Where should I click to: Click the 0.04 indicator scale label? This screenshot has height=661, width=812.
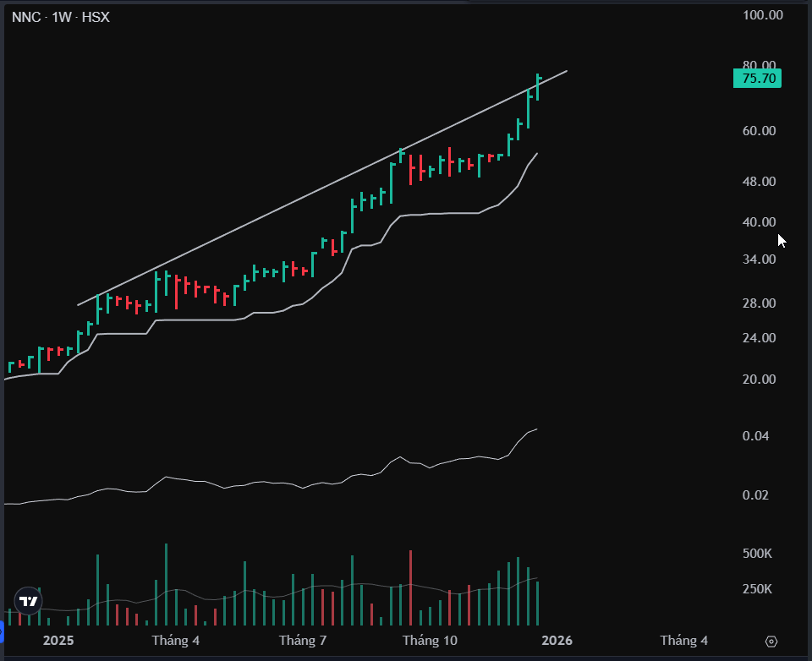pos(755,436)
